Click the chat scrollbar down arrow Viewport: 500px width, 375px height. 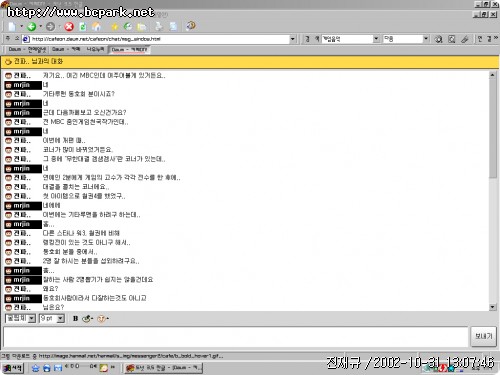[x=492, y=307]
